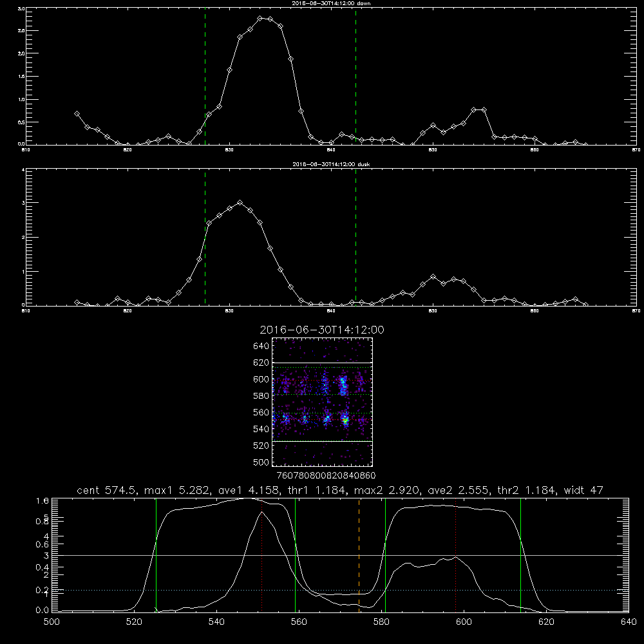The width and height of the screenshot is (644, 644).
Task: Click the peak diamond marker in dusk plot
Action: [240, 202]
